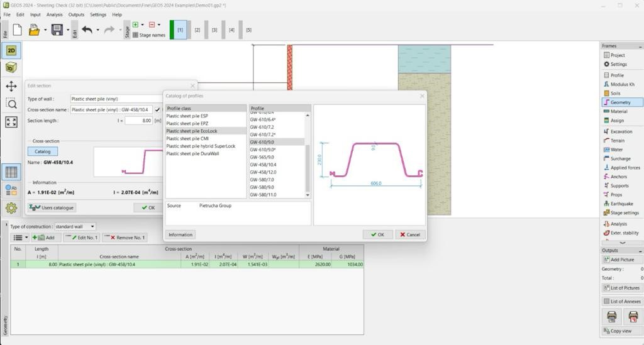The height and width of the screenshot is (345, 644).
Task: Activate the zoom region magnifier tool
Action: click(11, 104)
